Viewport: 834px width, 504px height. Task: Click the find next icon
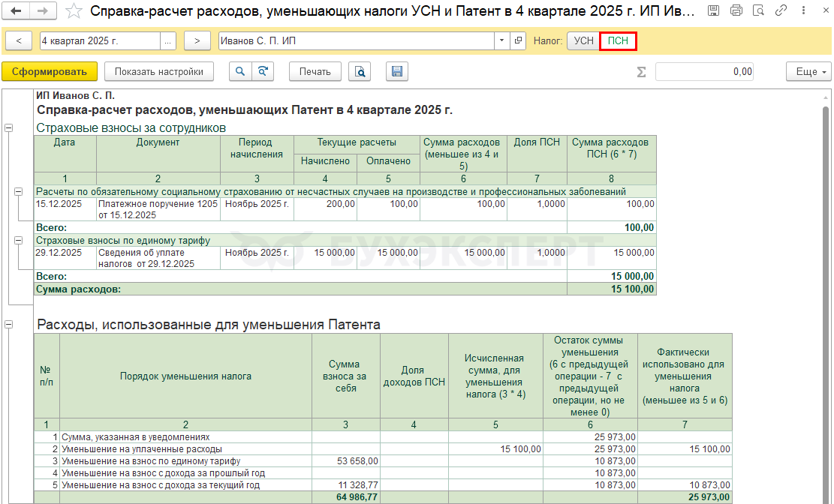click(x=263, y=72)
